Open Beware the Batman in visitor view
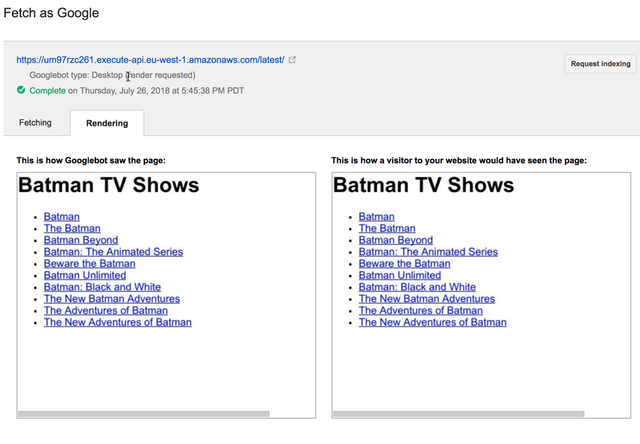The height and width of the screenshot is (444, 640). tap(404, 264)
